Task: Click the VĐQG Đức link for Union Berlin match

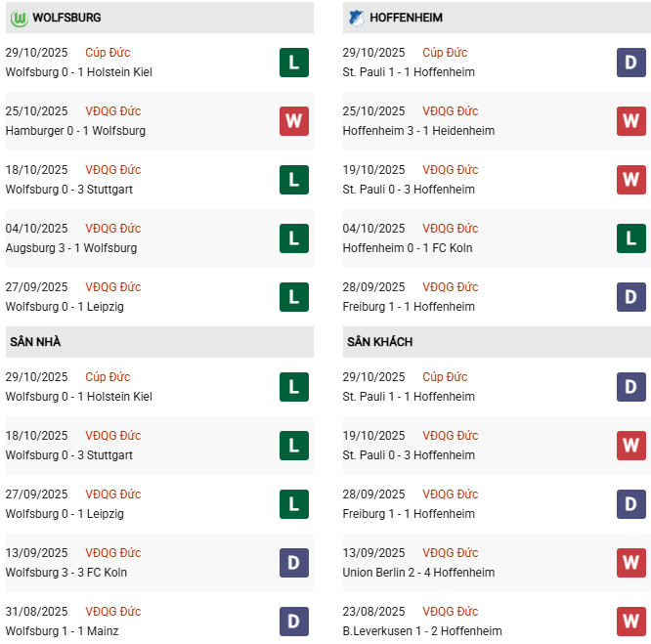Action: tap(451, 553)
